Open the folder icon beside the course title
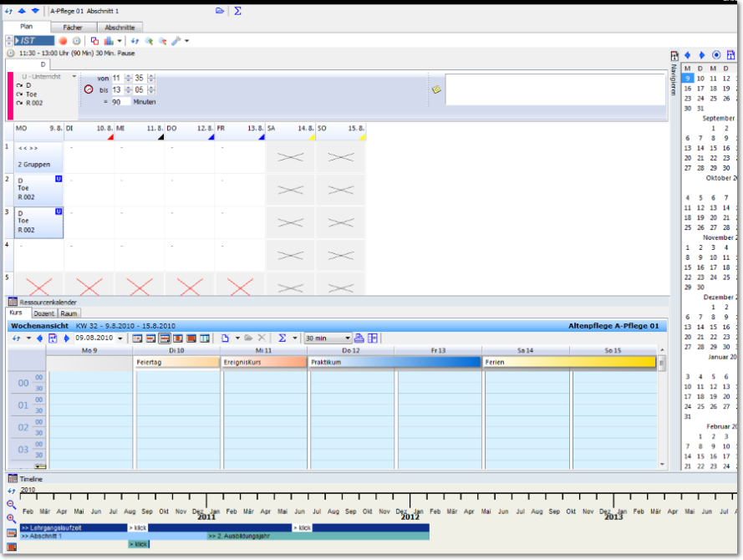The image size is (743, 560). tap(220, 11)
